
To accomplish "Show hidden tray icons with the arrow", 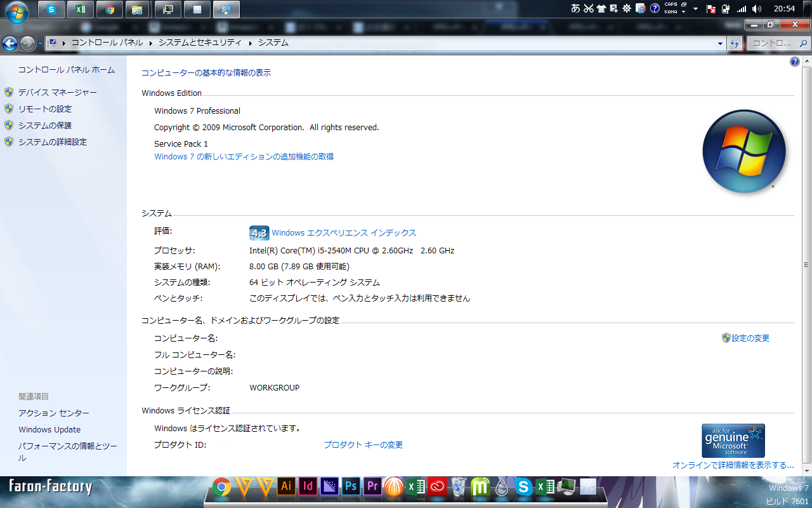I will pos(695,9).
